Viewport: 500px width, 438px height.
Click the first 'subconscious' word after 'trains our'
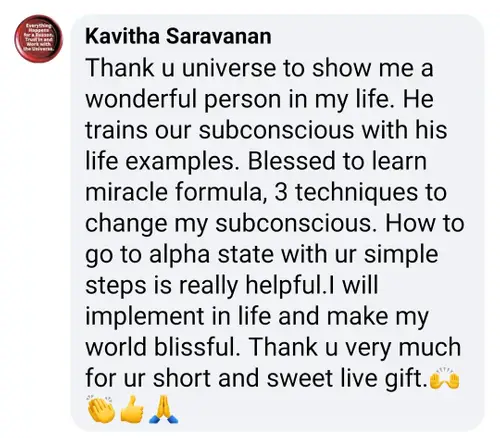(277, 130)
